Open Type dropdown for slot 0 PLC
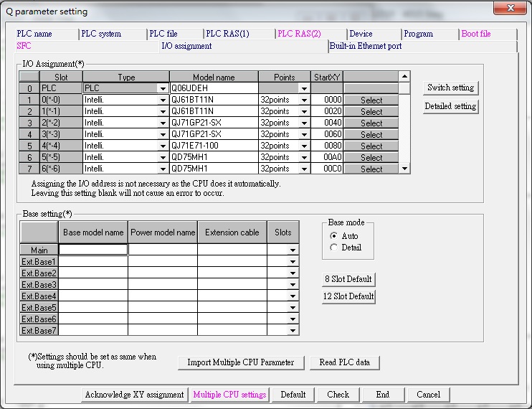532x409 pixels. click(x=163, y=88)
